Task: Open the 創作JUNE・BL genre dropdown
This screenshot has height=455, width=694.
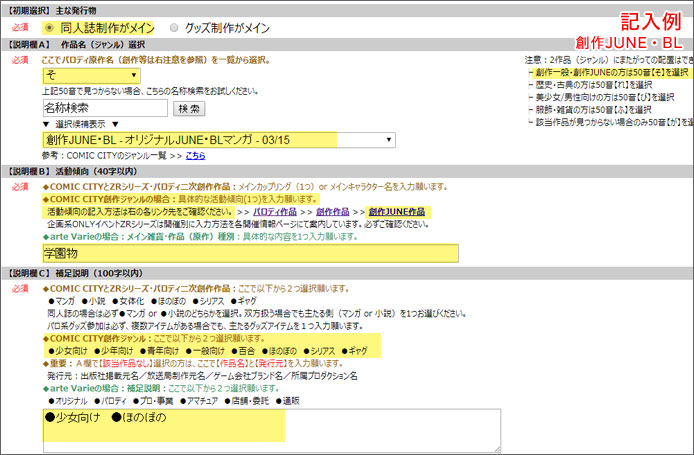Action: pos(218,140)
